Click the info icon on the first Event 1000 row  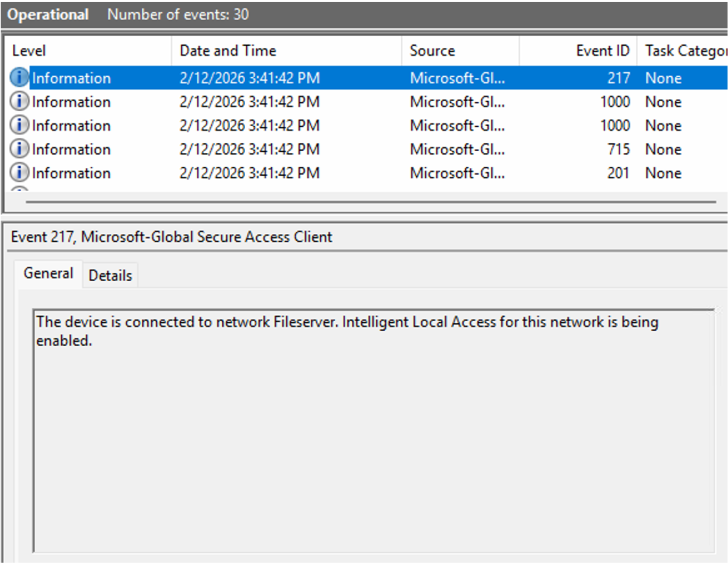(x=19, y=101)
